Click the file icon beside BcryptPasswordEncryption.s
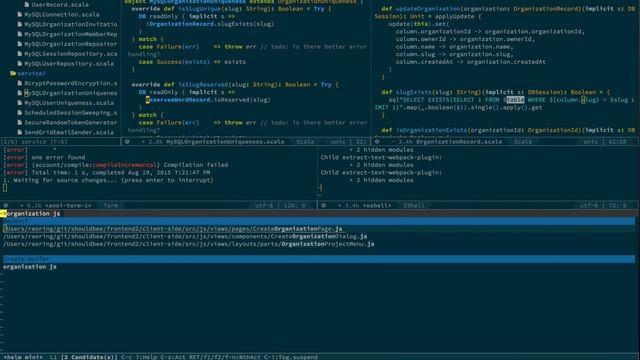 pos(19,83)
